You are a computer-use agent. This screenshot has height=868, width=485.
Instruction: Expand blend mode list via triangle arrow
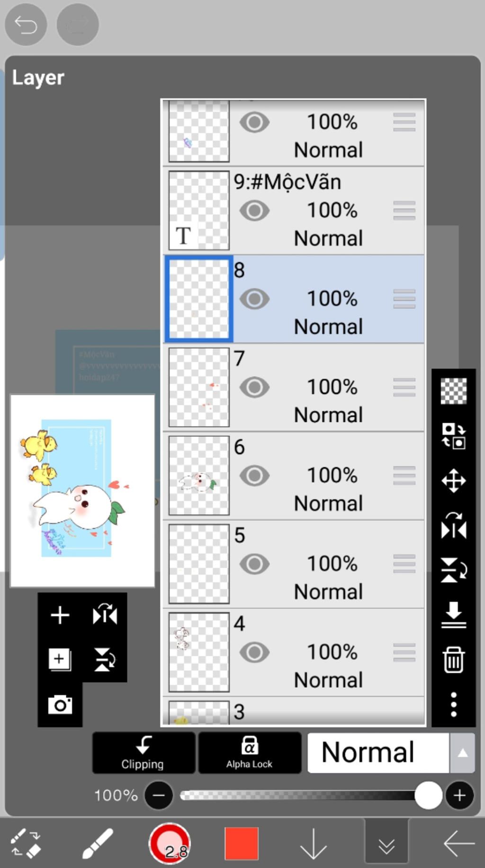463,752
